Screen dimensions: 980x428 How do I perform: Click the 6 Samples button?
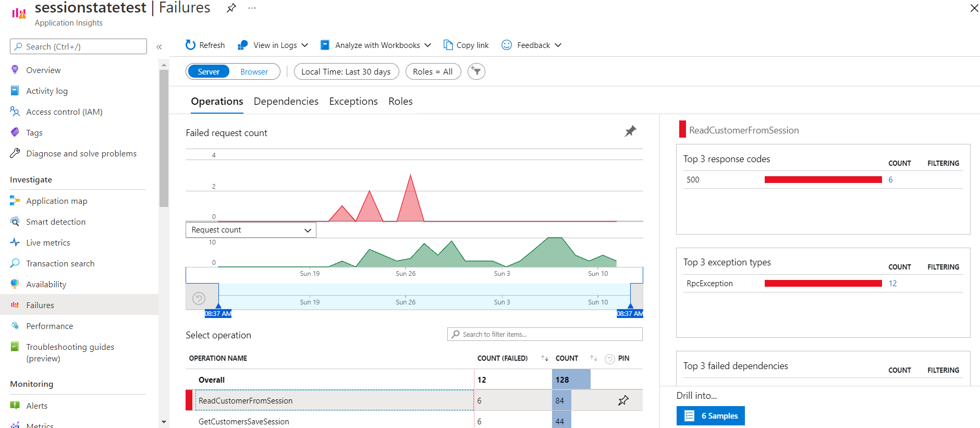pos(710,415)
